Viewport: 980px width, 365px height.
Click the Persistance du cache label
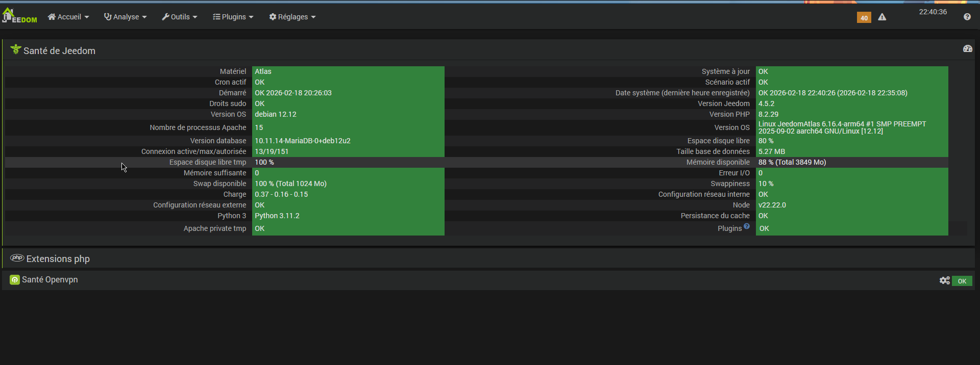pos(715,216)
